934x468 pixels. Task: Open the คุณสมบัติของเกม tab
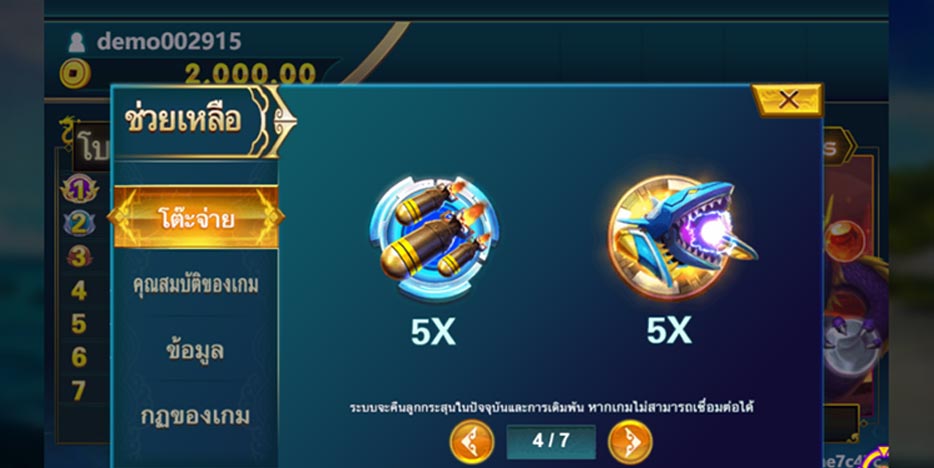195,284
